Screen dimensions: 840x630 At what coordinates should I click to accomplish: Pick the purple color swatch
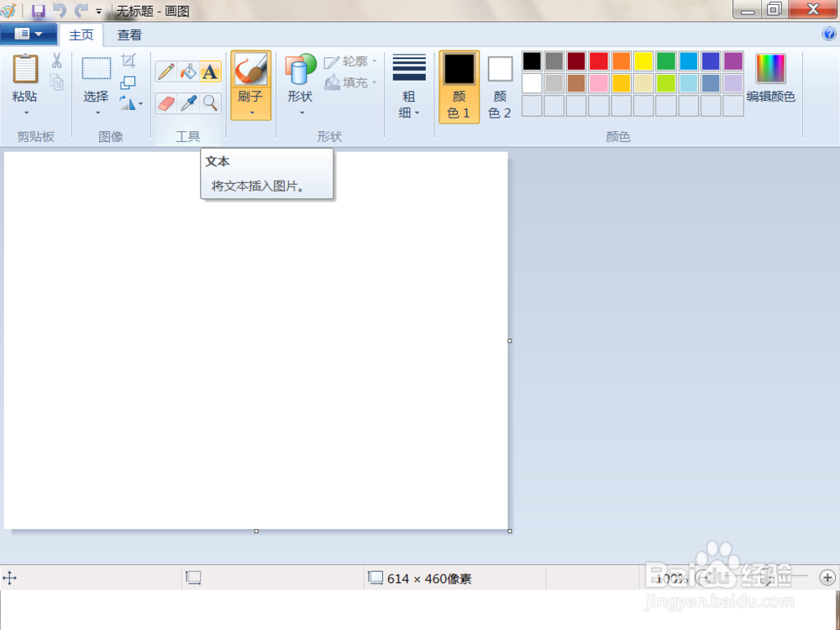pyautogui.click(x=733, y=61)
